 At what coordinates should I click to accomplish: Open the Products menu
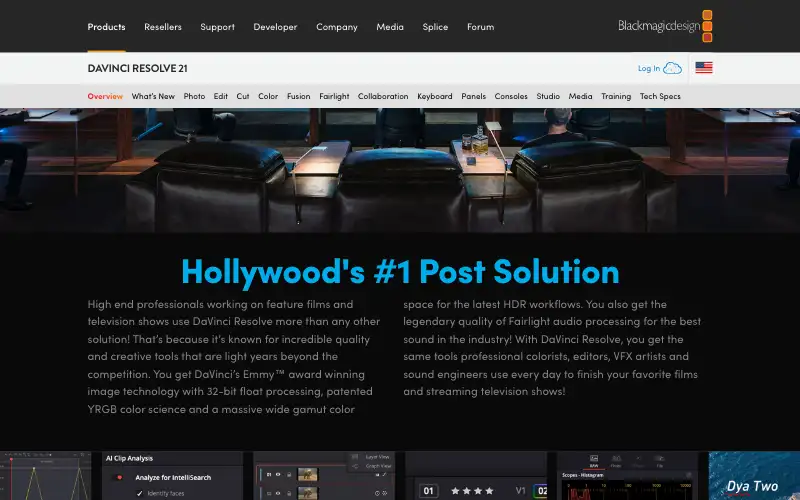click(x=106, y=27)
